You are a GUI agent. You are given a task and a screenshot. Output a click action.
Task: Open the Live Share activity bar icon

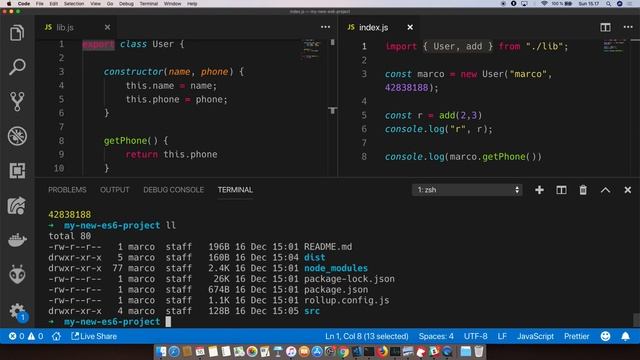click(17, 205)
